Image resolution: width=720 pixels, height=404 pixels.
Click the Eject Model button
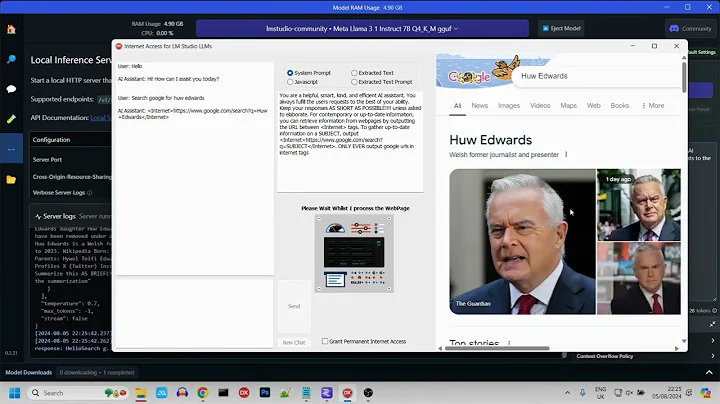(561, 28)
